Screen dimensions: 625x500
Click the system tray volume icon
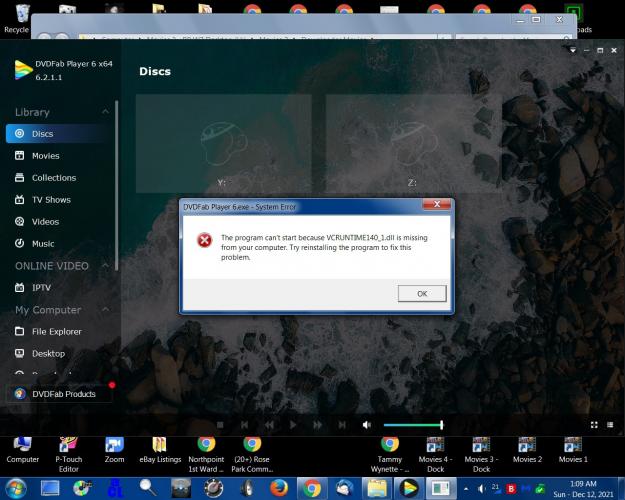[x=481, y=488]
